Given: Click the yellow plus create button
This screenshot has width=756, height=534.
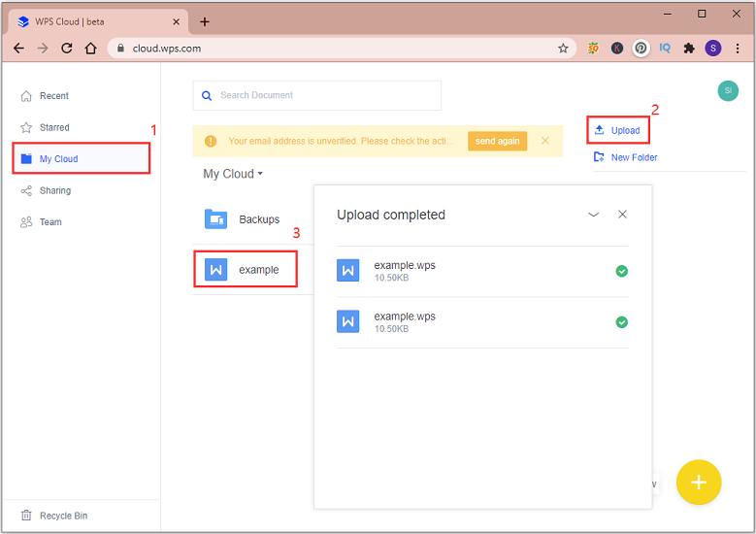Looking at the screenshot, I should point(699,482).
